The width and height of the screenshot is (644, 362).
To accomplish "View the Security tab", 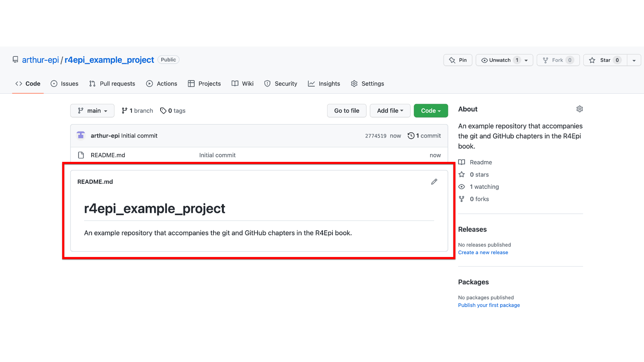I will (x=281, y=84).
